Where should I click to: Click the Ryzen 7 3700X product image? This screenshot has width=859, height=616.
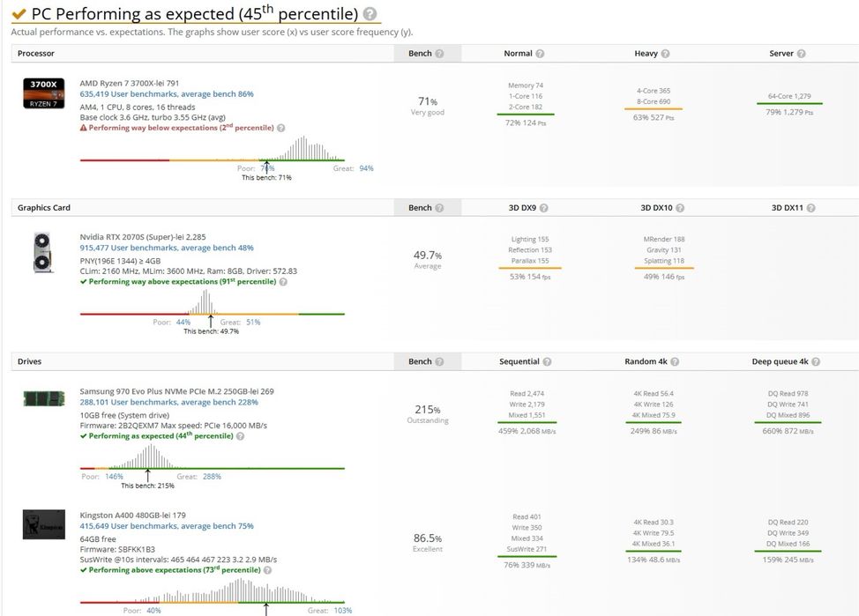pos(43,93)
